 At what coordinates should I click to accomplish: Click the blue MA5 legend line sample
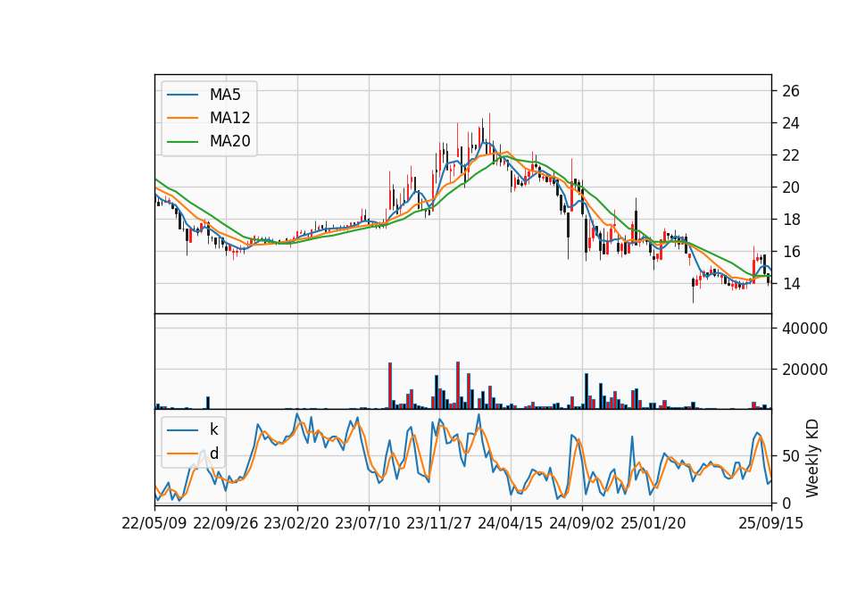coord(182,95)
